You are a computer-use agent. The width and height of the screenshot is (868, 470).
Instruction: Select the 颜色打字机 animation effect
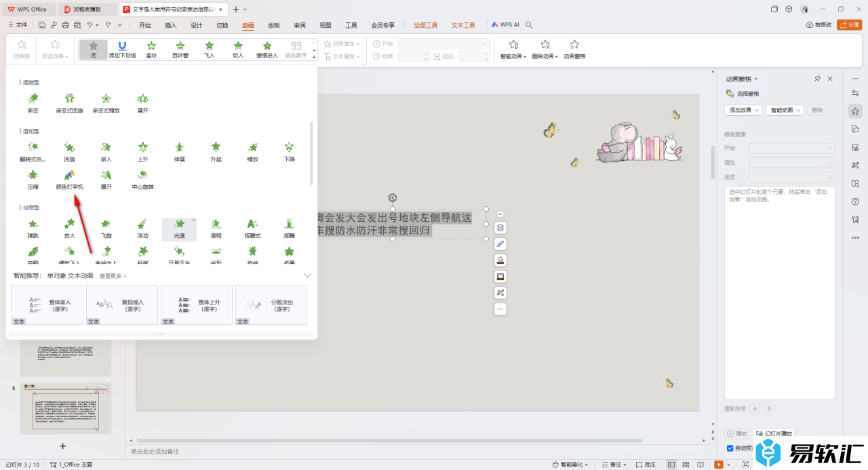(69, 179)
